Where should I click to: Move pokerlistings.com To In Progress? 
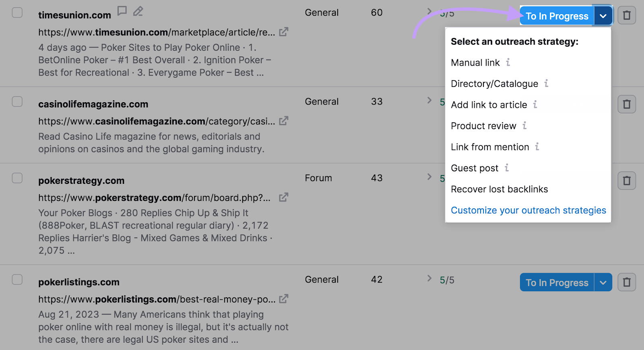tap(557, 282)
